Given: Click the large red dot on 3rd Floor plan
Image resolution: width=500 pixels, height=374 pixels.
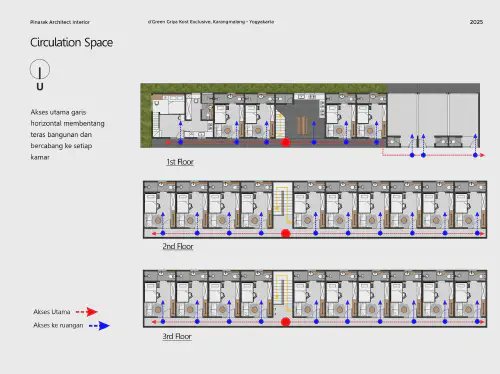Looking at the screenshot, I should 286,322.
